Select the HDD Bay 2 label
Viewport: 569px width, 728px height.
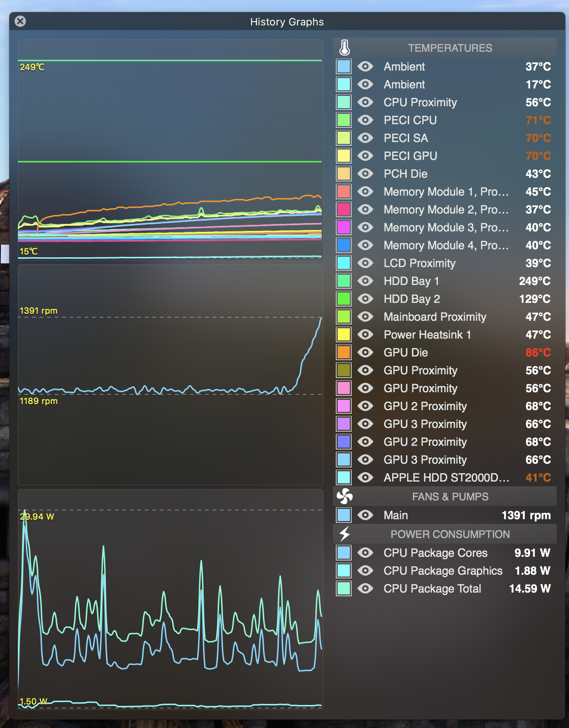[412, 299]
